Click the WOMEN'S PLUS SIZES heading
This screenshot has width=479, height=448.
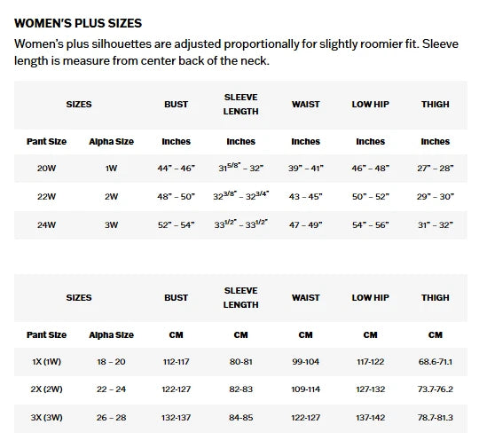78,24
